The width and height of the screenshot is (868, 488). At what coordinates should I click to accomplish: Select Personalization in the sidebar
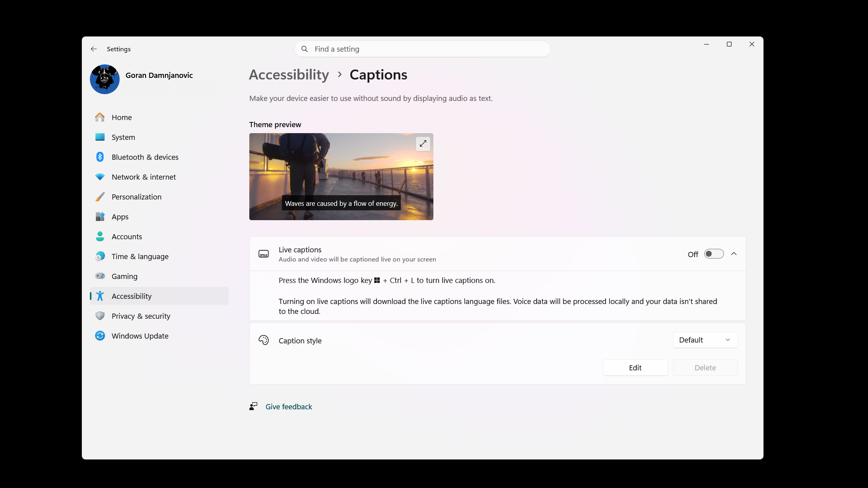(x=159, y=197)
